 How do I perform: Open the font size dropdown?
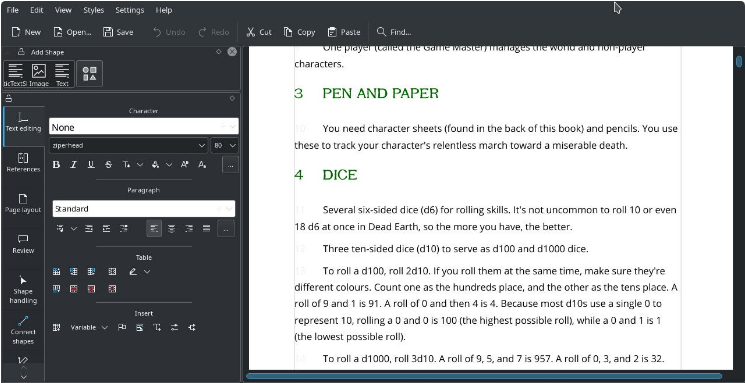[x=224, y=145]
